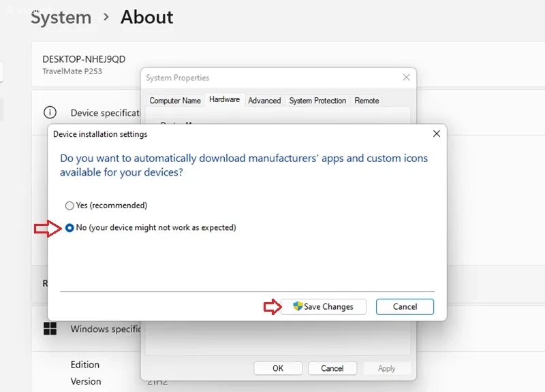Click the greyed-out Apply button
This screenshot has height=392, width=545.
click(386, 368)
